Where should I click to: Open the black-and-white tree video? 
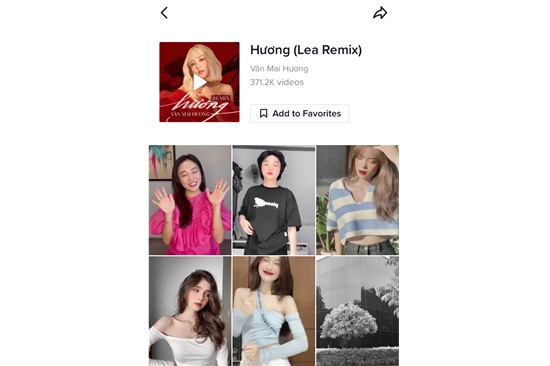pos(357,311)
